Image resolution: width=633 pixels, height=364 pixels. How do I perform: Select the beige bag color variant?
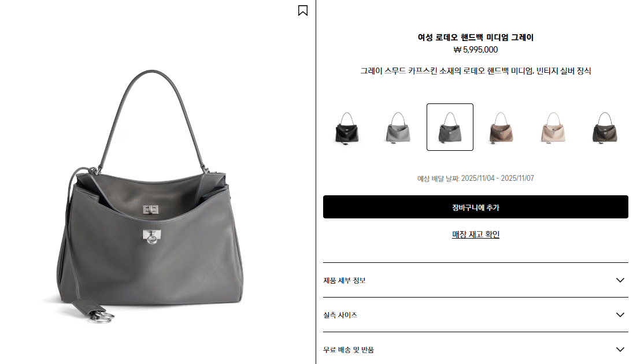[x=553, y=128]
